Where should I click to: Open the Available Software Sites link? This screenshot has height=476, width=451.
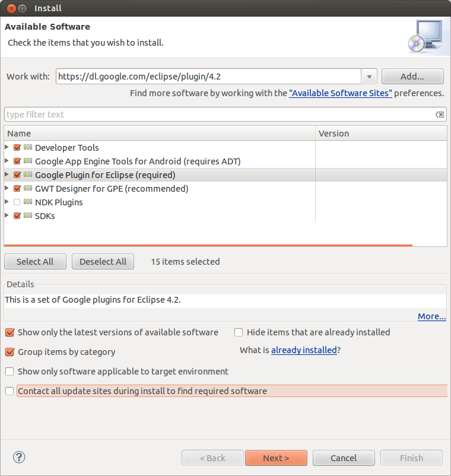pyautogui.click(x=340, y=93)
